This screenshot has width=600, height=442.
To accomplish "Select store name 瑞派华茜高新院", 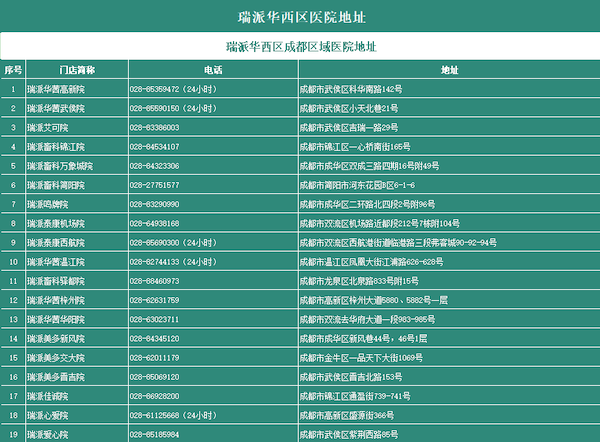I will coord(56,89).
